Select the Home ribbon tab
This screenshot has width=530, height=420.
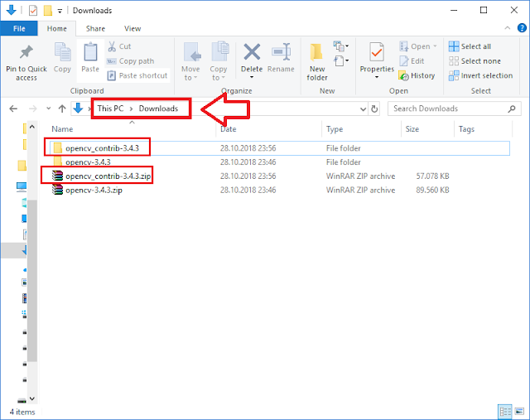point(57,28)
